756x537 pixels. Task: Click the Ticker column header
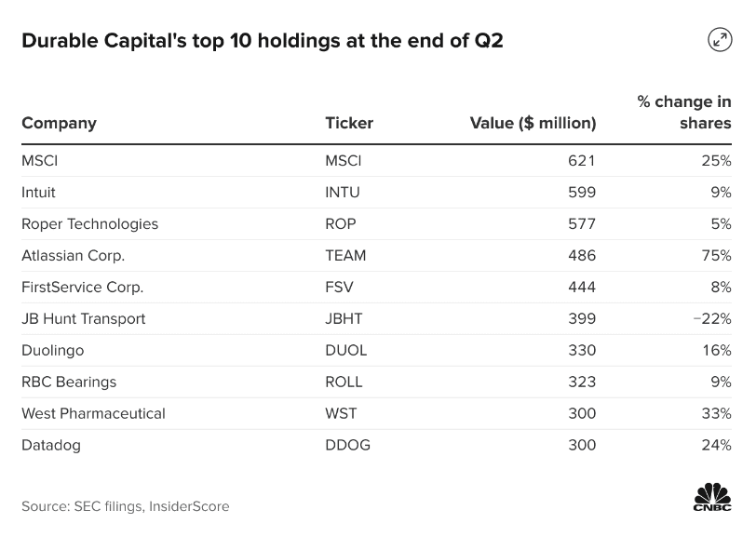(349, 123)
